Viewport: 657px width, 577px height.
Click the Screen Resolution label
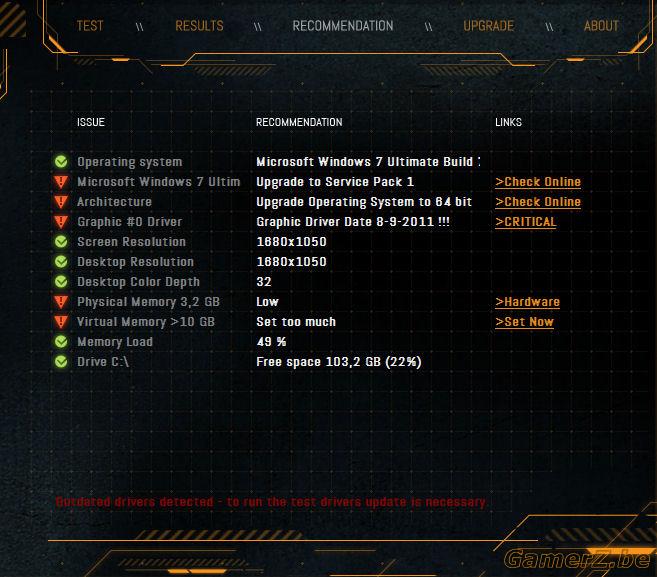coord(131,242)
